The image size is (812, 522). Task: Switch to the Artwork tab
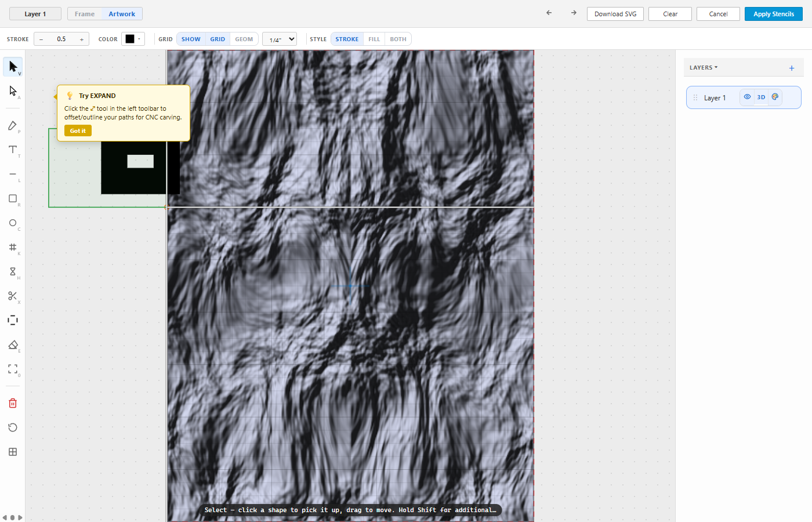click(x=122, y=14)
